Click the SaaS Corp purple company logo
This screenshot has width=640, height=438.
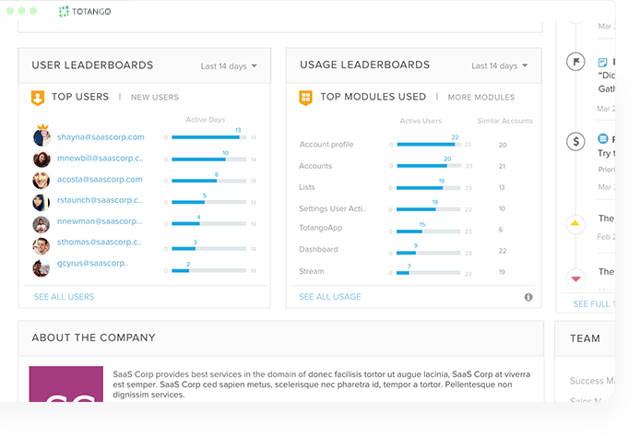tap(66, 384)
